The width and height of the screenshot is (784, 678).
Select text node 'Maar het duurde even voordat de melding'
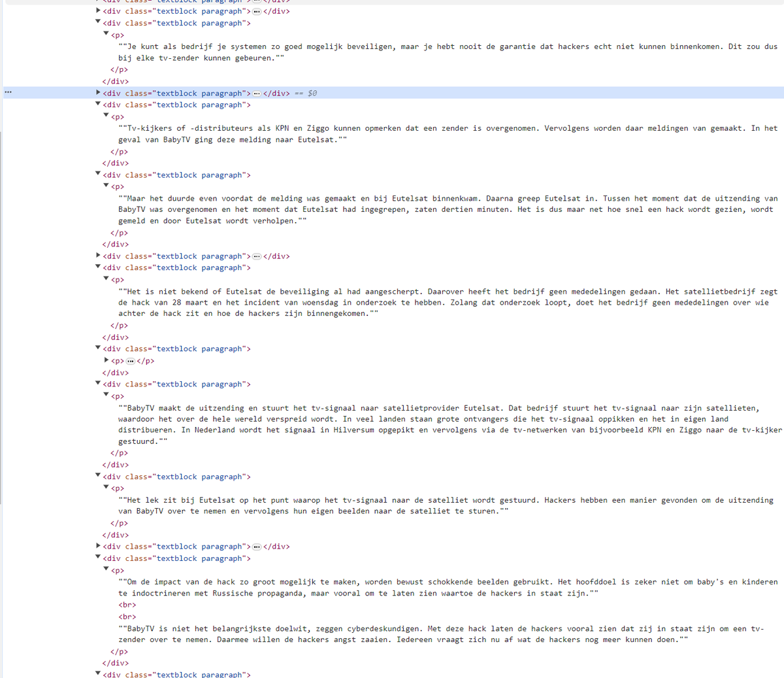click(x=448, y=209)
